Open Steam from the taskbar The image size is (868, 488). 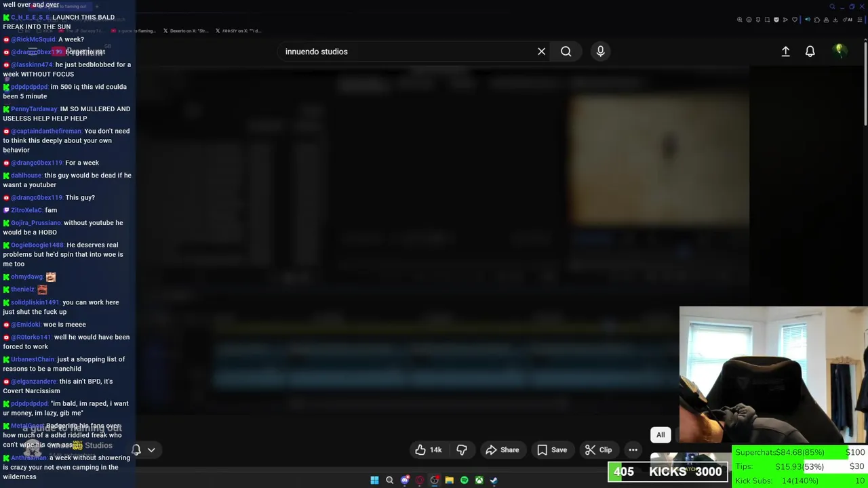494,480
